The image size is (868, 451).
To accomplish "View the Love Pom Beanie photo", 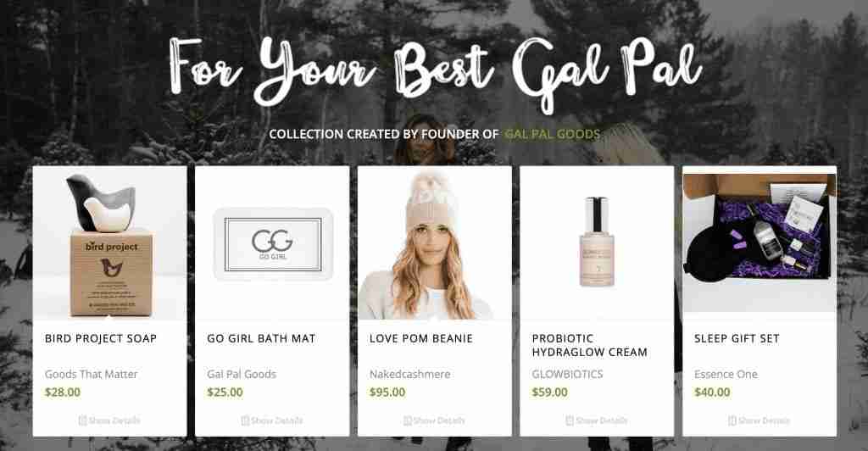I will (x=435, y=243).
